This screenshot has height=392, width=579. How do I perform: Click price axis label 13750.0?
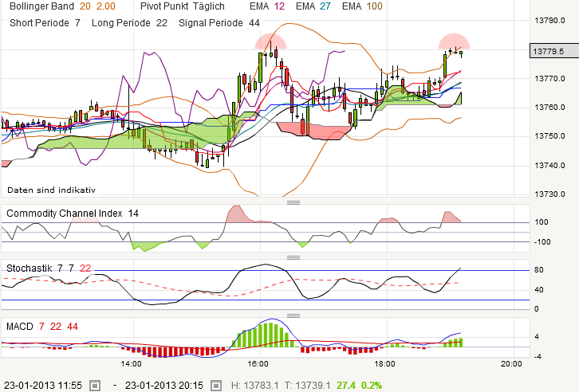click(549, 136)
